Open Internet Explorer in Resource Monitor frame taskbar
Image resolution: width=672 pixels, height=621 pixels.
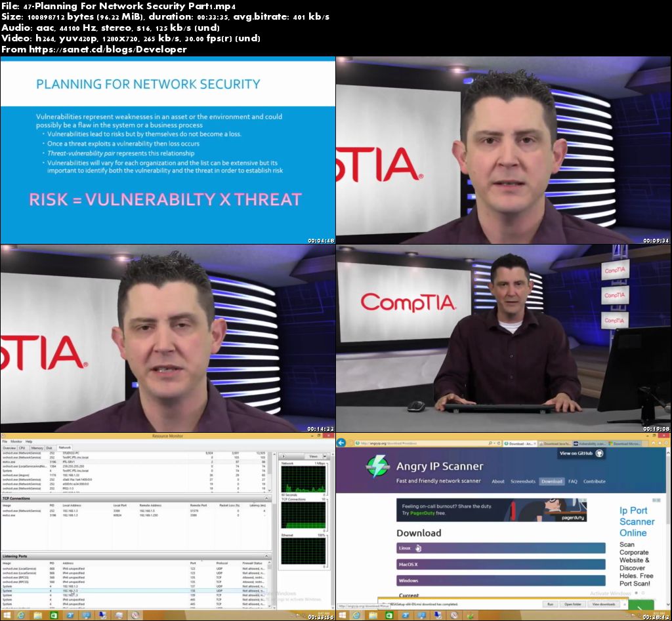click(21, 616)
